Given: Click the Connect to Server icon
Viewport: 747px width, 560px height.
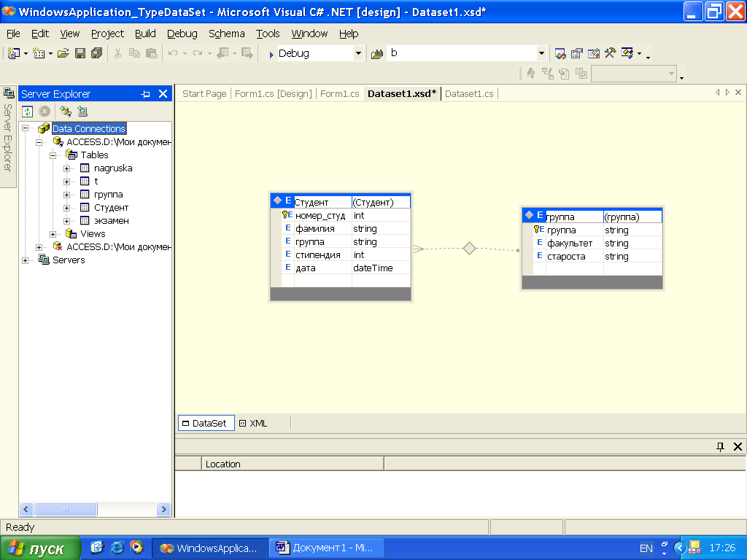Looking at the screenshot, I should coord(82,112).
